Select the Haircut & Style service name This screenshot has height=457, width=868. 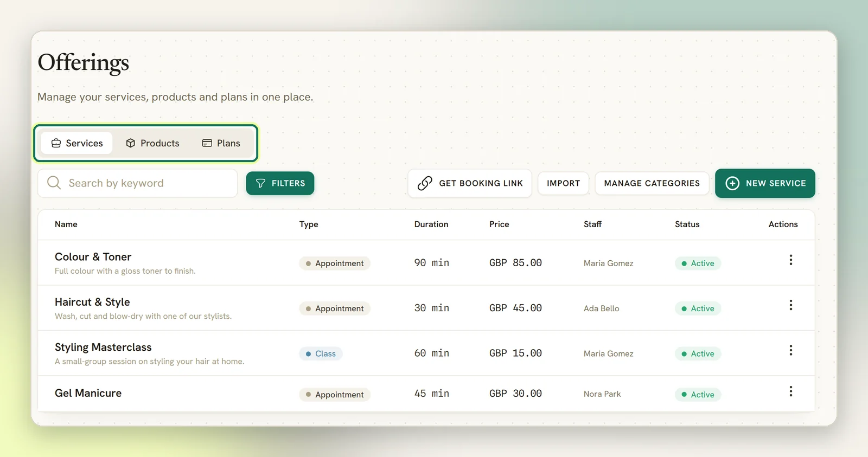[x=92, y=302]
